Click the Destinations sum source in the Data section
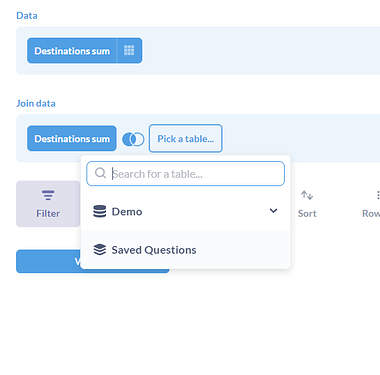380x375 pixels. (72, 51)
